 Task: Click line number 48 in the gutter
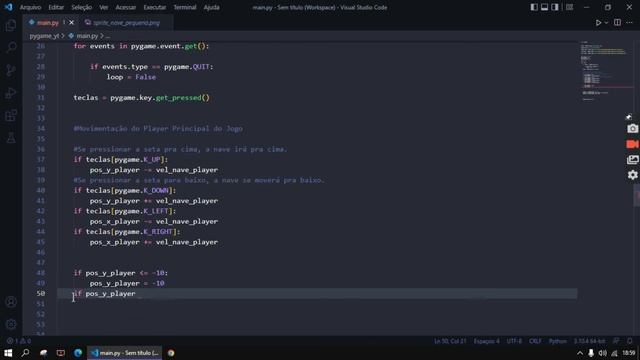(40, 273)
